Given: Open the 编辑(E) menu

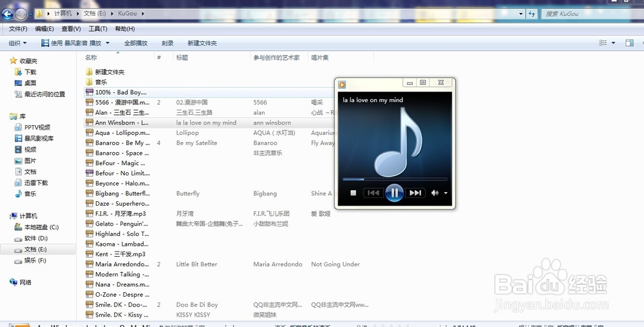Looking at the screenshot, I should coord(44,29).
